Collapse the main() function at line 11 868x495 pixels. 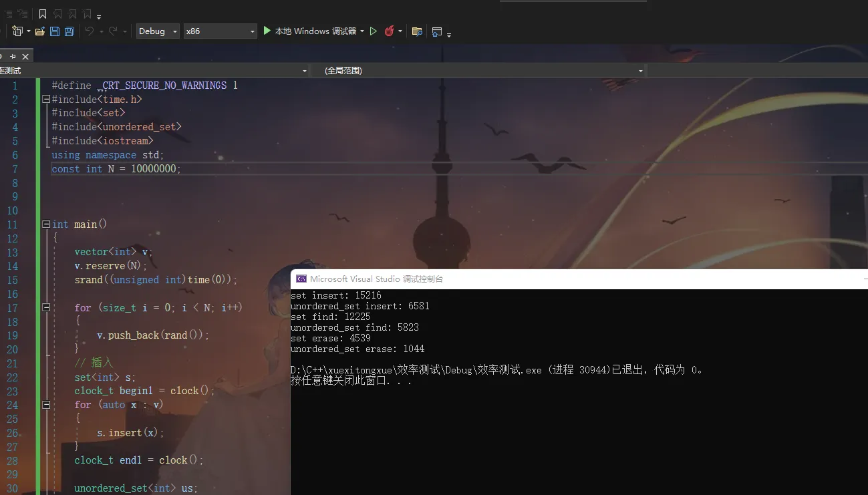pos(45,224)
